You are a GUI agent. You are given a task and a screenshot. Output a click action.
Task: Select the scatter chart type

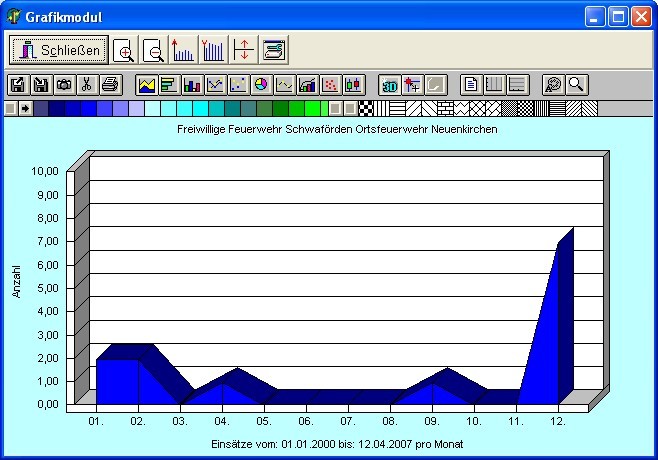330,85
